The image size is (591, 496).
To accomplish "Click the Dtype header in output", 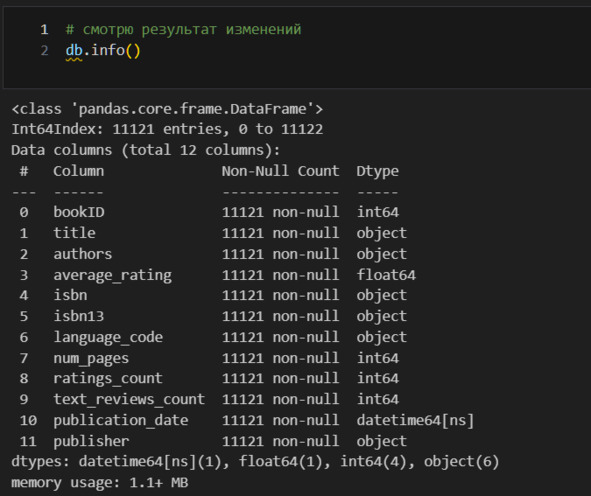I will (x=378, y=171).
